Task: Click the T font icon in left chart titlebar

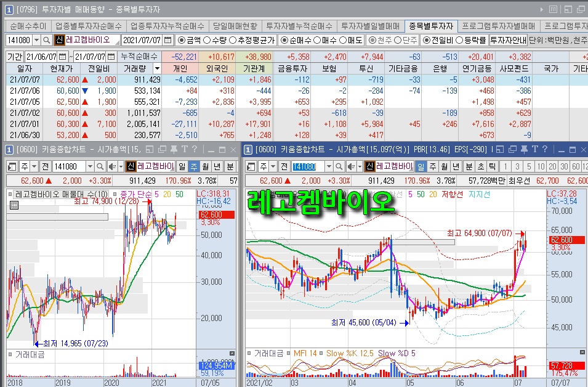Action: click(x=185, y=149)
